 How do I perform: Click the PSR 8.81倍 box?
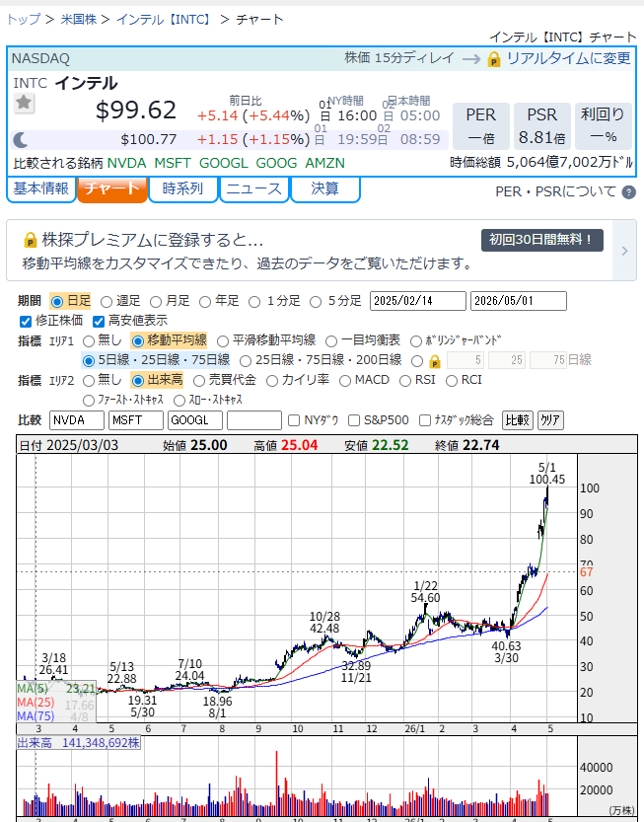pyautogui.click(x=541, y=126)
